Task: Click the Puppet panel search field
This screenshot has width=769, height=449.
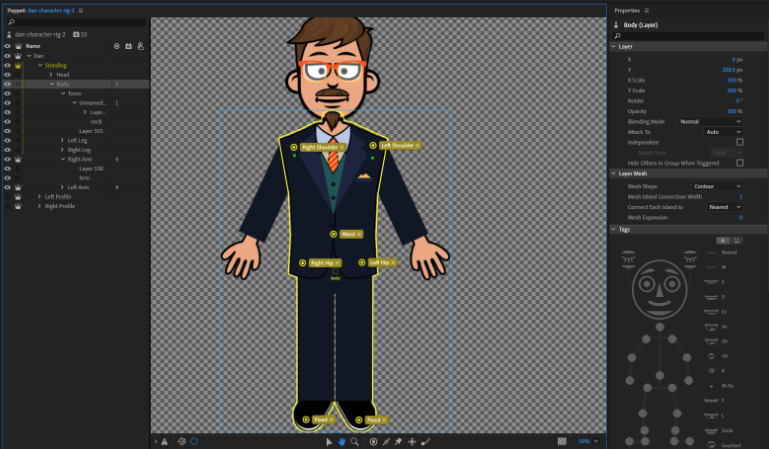Action: [75, 22]
